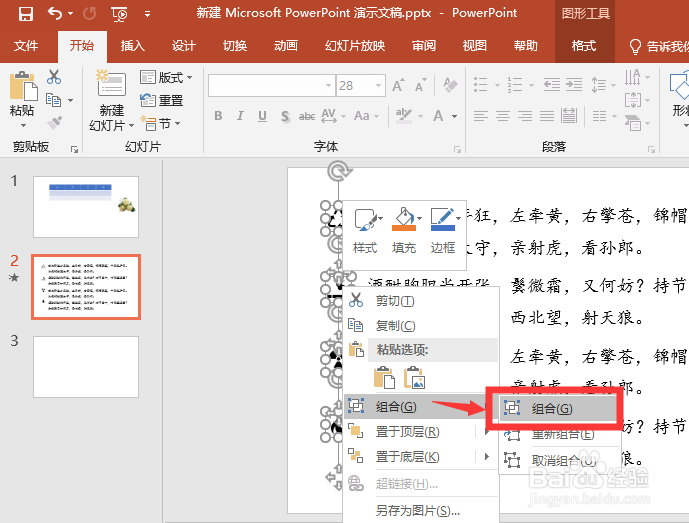Toggle align text right
This screenshot has height=523, width=689.
[525, 116]
